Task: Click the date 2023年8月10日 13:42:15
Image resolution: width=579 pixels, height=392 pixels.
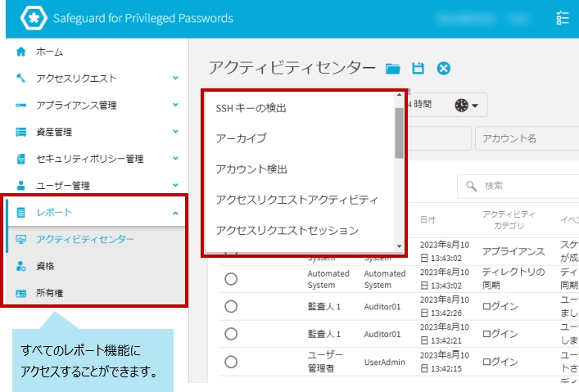Action: coord(444,362)
